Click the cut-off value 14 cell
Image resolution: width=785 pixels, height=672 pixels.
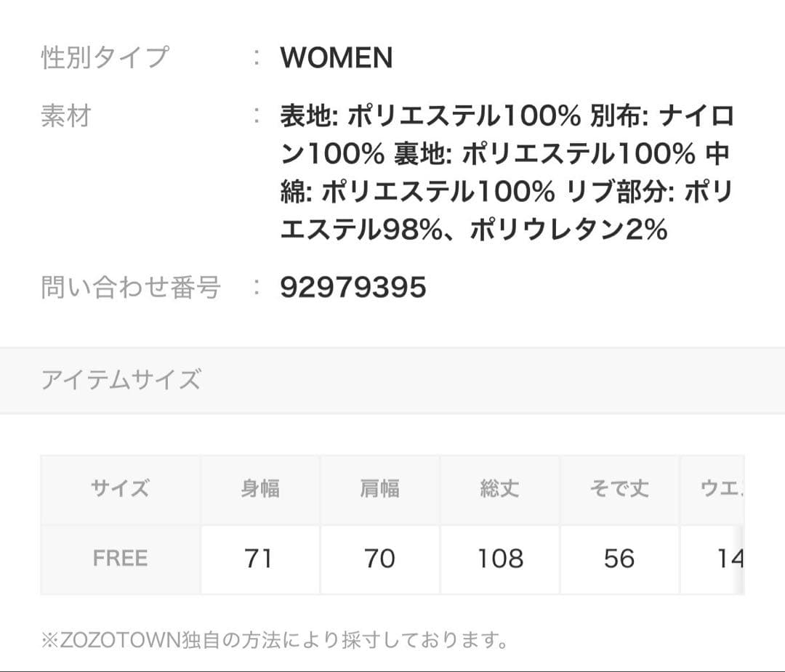point(727,559)
